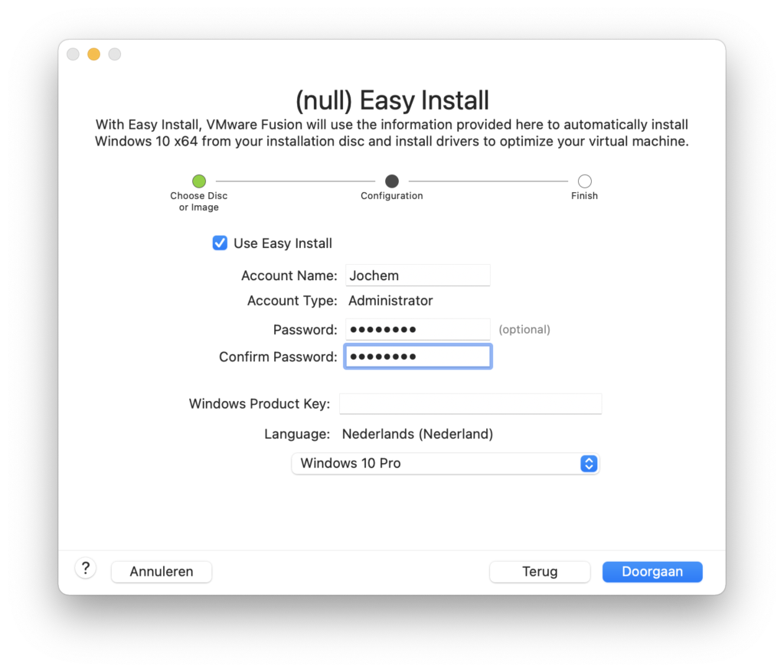Click the Terug back button
Viewport: 784px width, 672px height.
click(540, 572)
